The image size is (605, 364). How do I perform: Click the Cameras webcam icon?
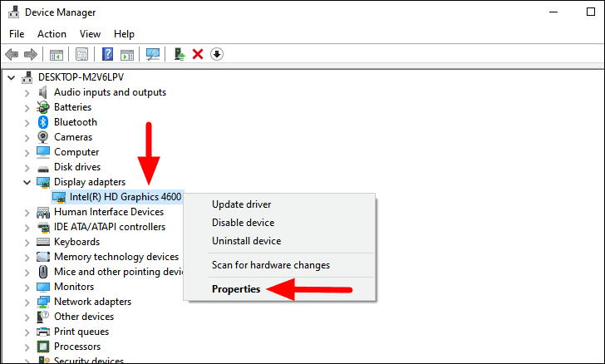click(x=43, y=137)
